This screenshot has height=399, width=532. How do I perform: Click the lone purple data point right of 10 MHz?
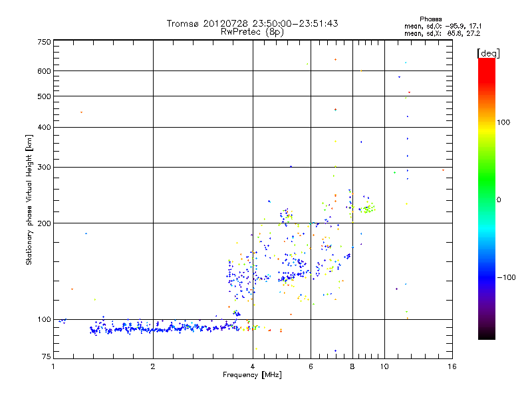396,289
